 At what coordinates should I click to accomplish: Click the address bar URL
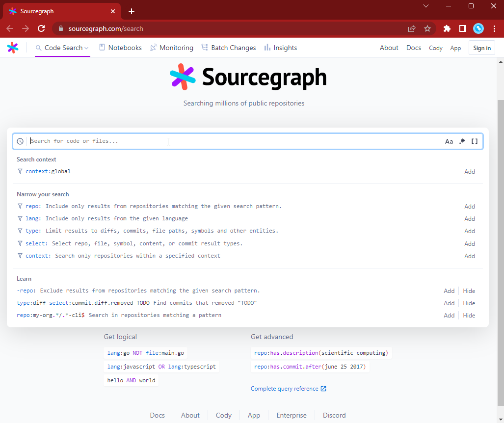coord(106,28)
